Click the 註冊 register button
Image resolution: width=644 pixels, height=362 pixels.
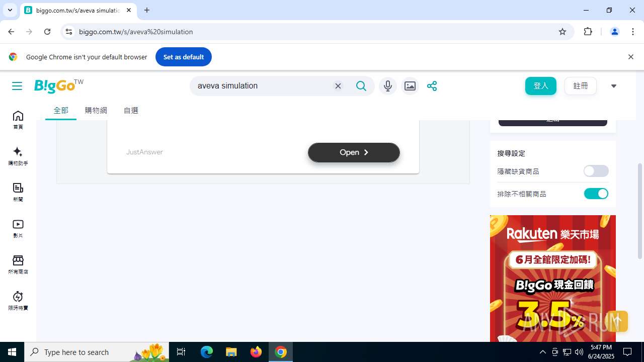pos(581,86)
